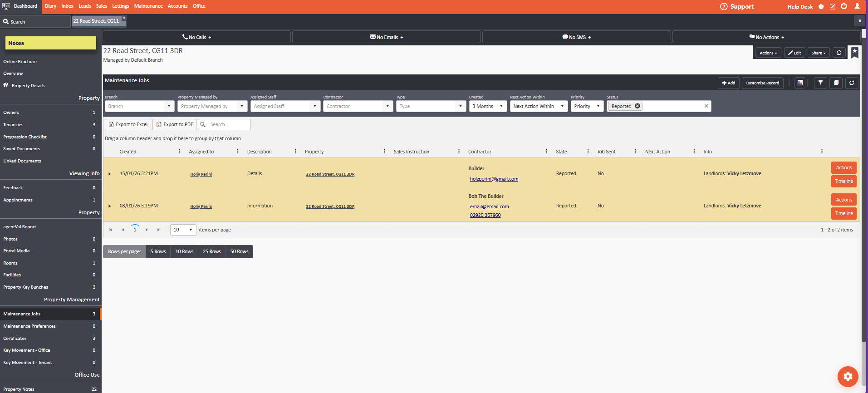Click the orange settings gear button
Viewport: 868px width, 393px height.
click(848, 376)
